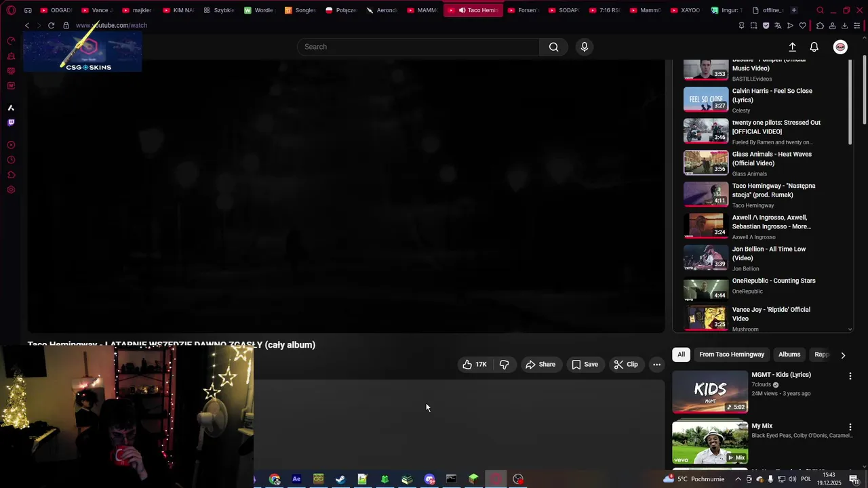Like the video with 17K button

click(475, 365)
